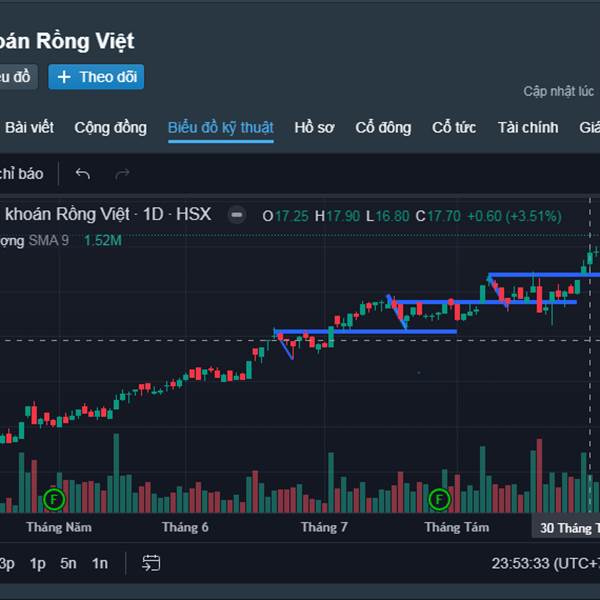The width and height of the screenshot is (600, 600).
Task: Click the Tháng 7 time axis label
Action: tap(324, 527)
